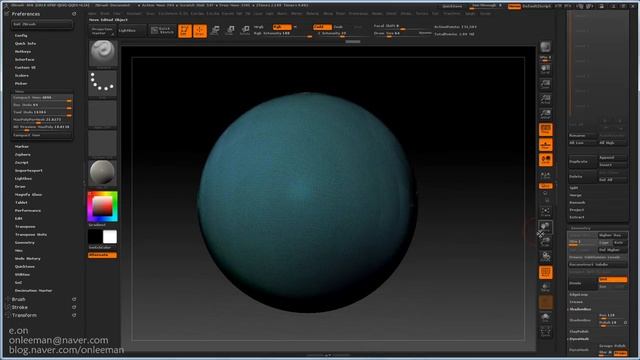Toggle XYZ rotation mode button
The width and height of the screenshot is (640, 360).
click(545, 186)
